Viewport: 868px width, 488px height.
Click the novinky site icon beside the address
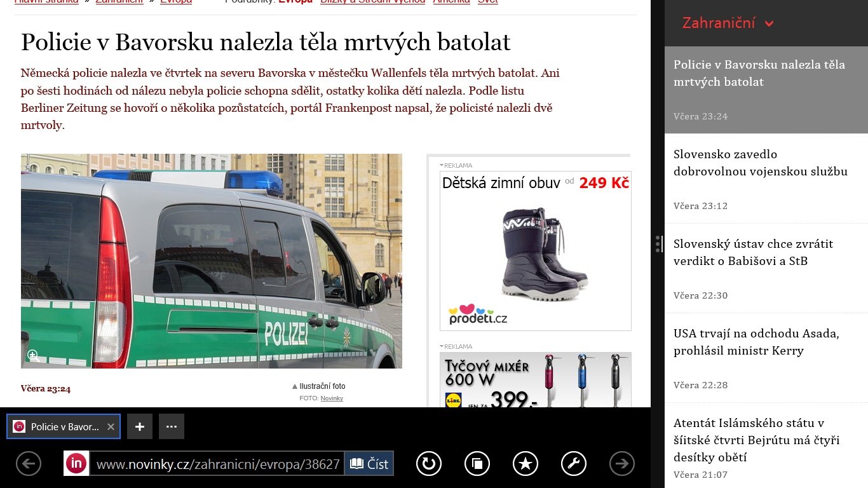point(76,464)
